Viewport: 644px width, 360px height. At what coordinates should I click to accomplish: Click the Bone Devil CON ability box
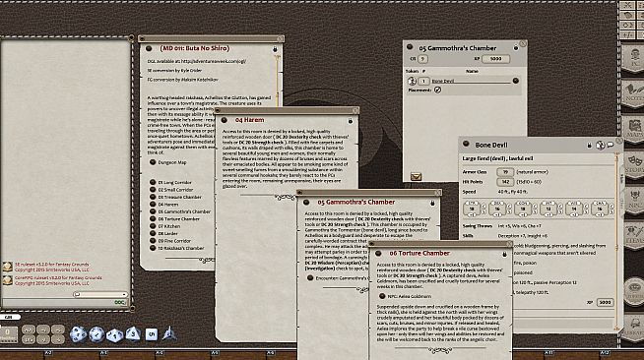[x=523, y=209]
